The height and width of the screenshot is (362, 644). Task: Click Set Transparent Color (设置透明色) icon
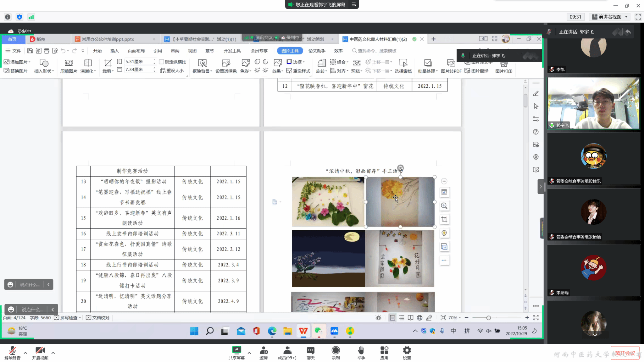226,63
